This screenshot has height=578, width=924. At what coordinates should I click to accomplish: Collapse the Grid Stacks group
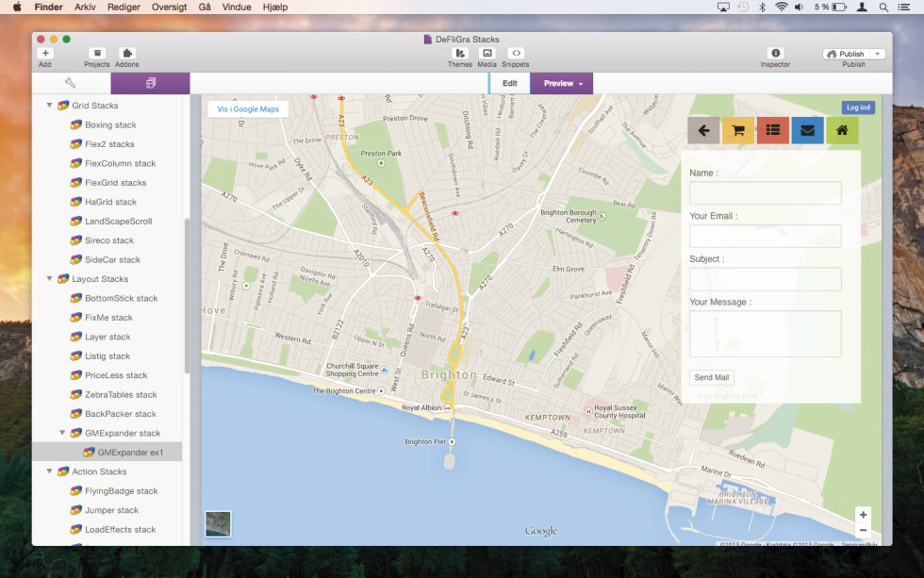coord(49,106)
